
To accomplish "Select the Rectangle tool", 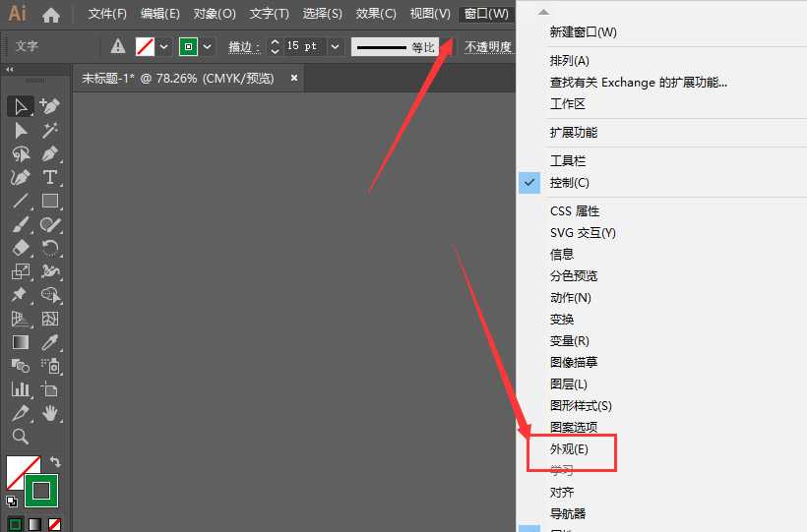I will coord(50,201).
